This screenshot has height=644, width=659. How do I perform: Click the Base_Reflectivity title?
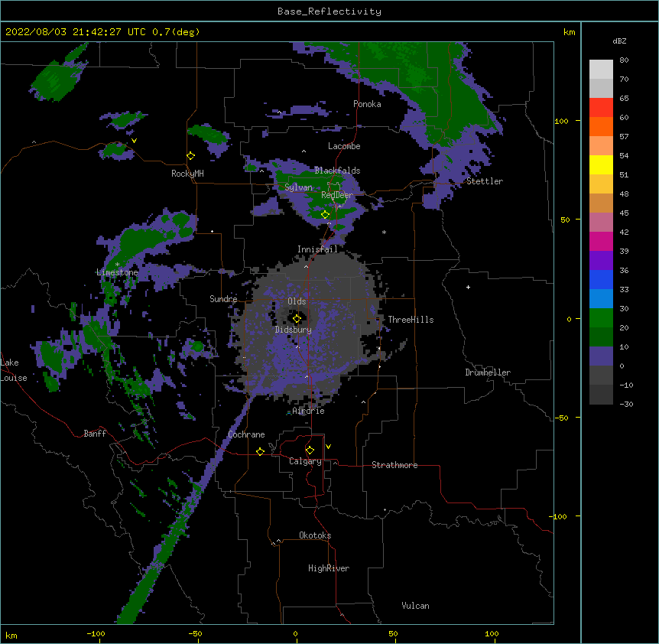[x=329, y=11]
